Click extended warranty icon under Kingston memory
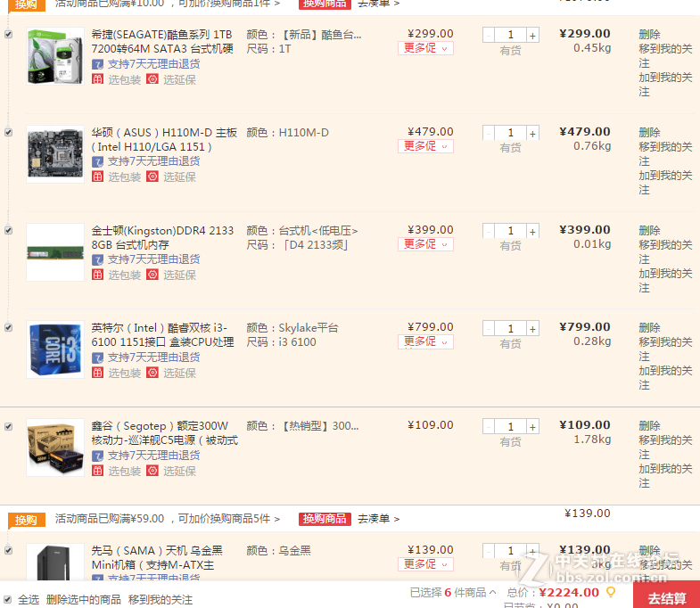 pyautogui.click(x=152, y=275)
